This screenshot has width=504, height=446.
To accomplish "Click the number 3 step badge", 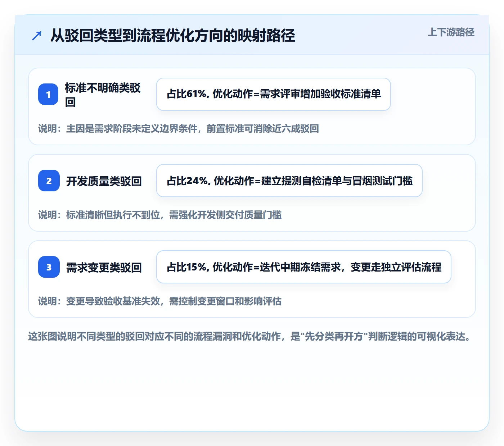I will (49, 267).
